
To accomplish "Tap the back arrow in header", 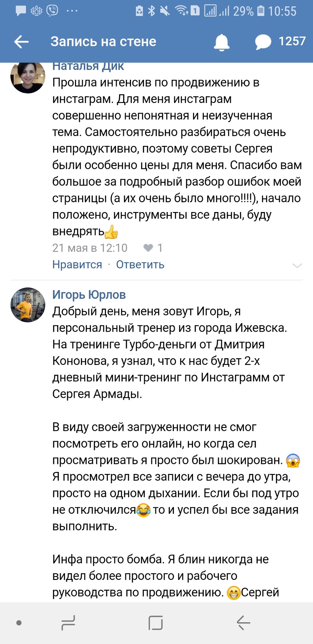I will click(21, 42).
